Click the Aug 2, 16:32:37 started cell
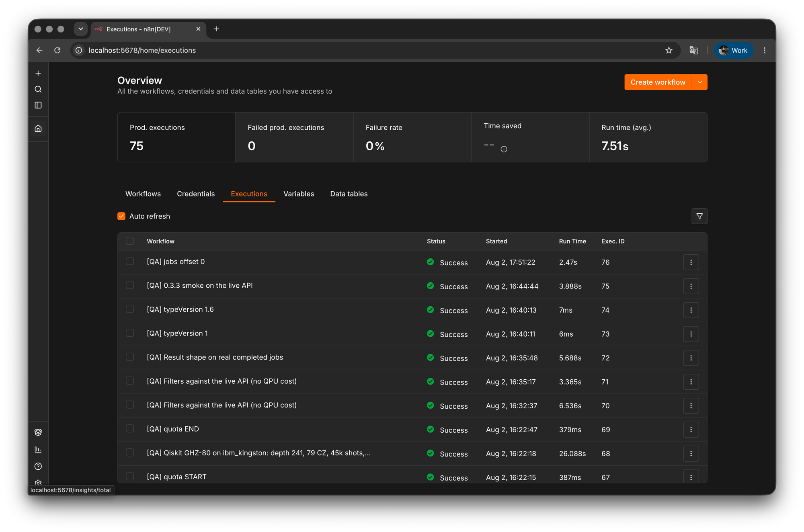Image resolution: width=804 pixels, height=532 pixels. (511, 406)
